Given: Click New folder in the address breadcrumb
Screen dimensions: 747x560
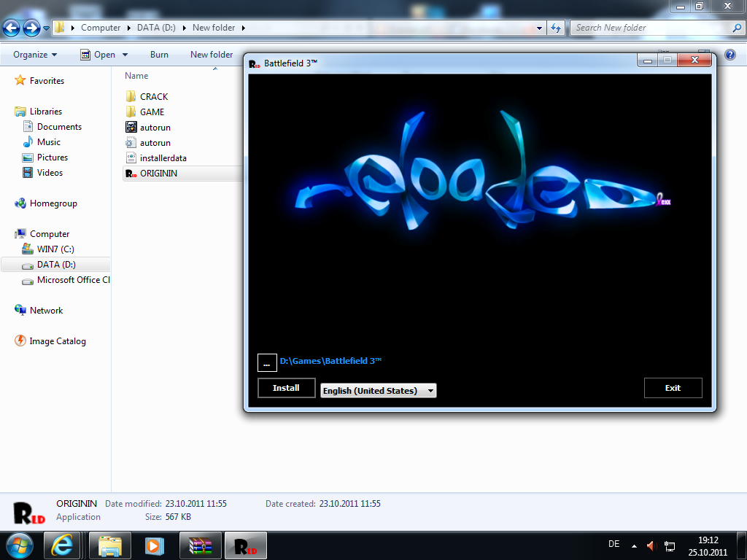Looking at the screenshot, I should pyautogui.click(x=214, y=28).
